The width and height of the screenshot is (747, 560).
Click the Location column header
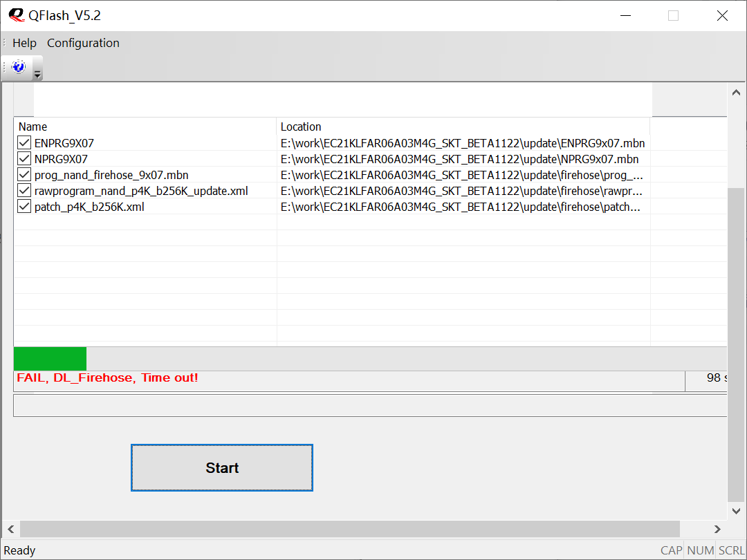(x=463, y=127)
